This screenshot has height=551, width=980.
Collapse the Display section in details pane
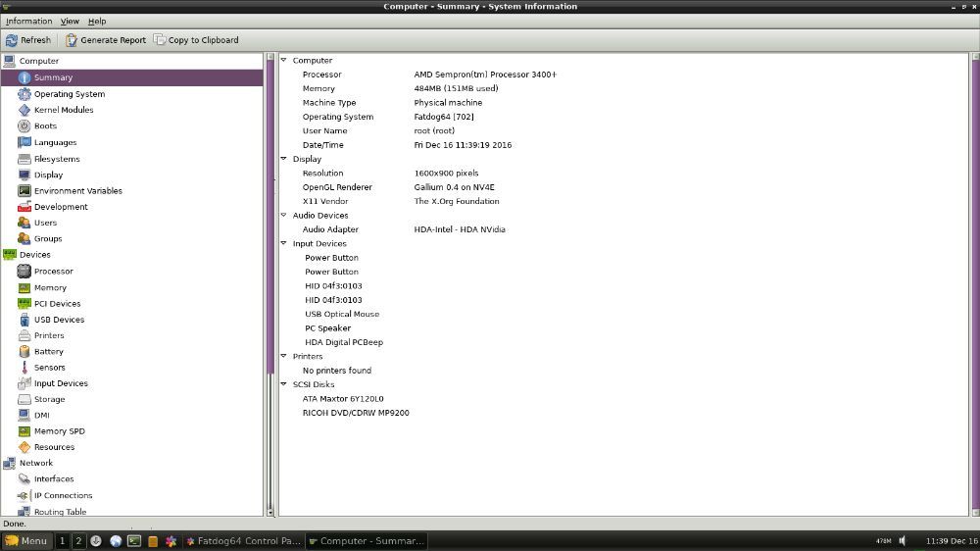click(x=284, y=159)
